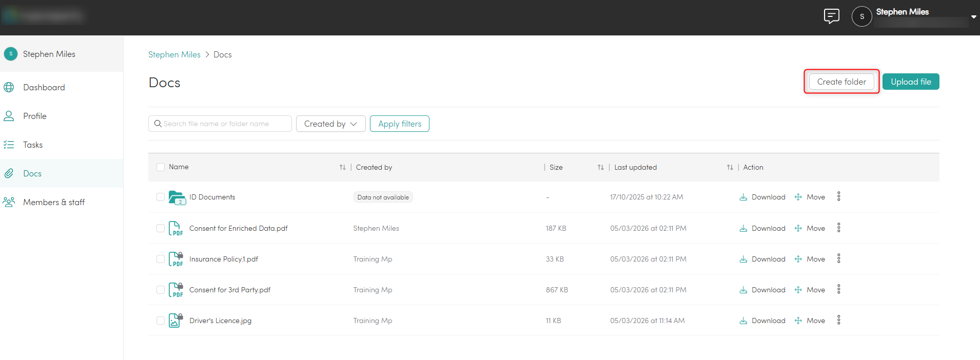The image size is (980, 360).
Task: Sort by Last updated column arrows
Action: tap(730, 167)
